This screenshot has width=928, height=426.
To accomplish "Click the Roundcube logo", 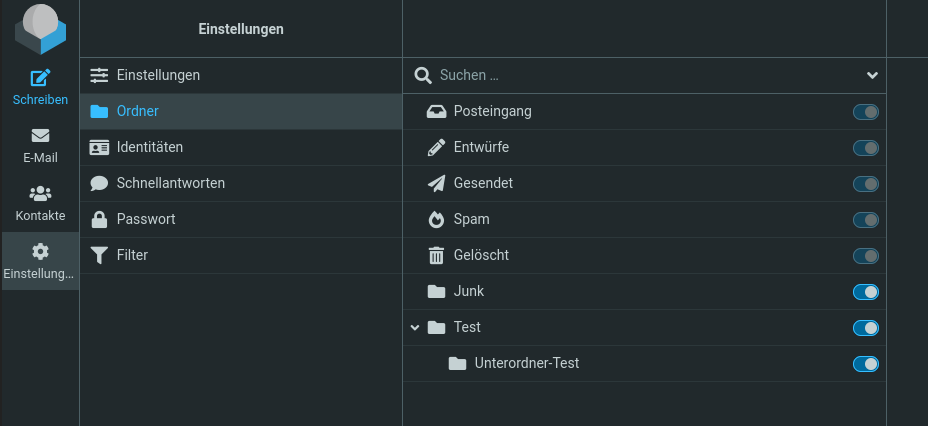I will [x=40, y=30].
